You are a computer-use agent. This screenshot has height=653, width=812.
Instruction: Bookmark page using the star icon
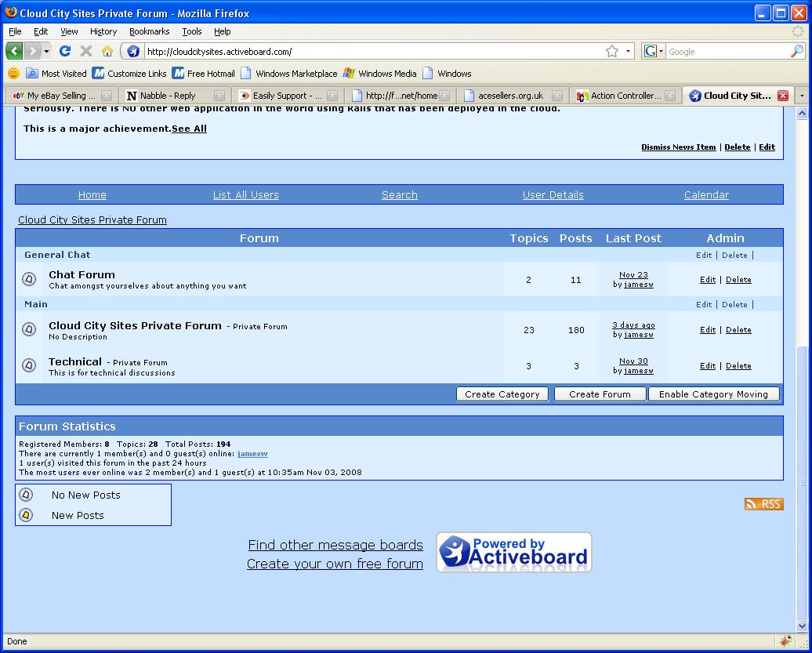click(612, 51)
